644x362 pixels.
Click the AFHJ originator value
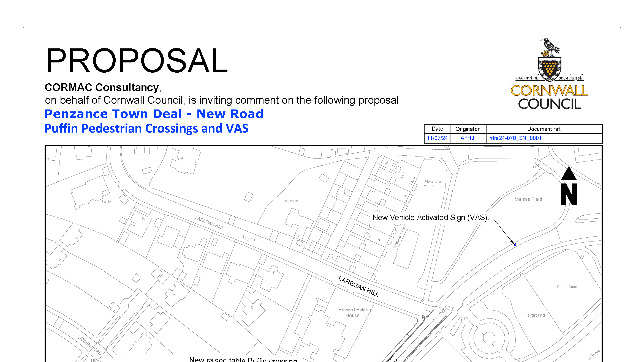(x=467, y=138)
